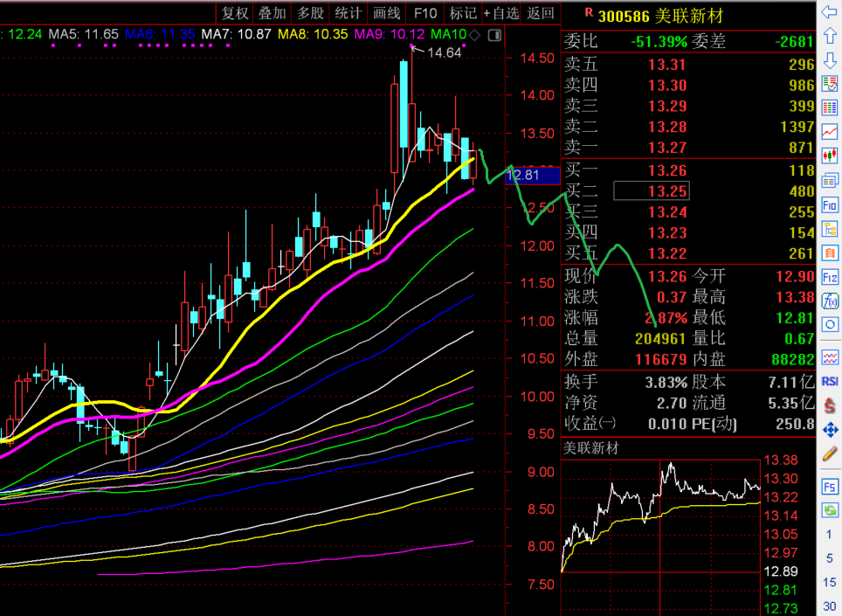Viewport: 842px width, 616px height.
Task: Click the circle icon in sidebar
Action: (x=830, y=324)
